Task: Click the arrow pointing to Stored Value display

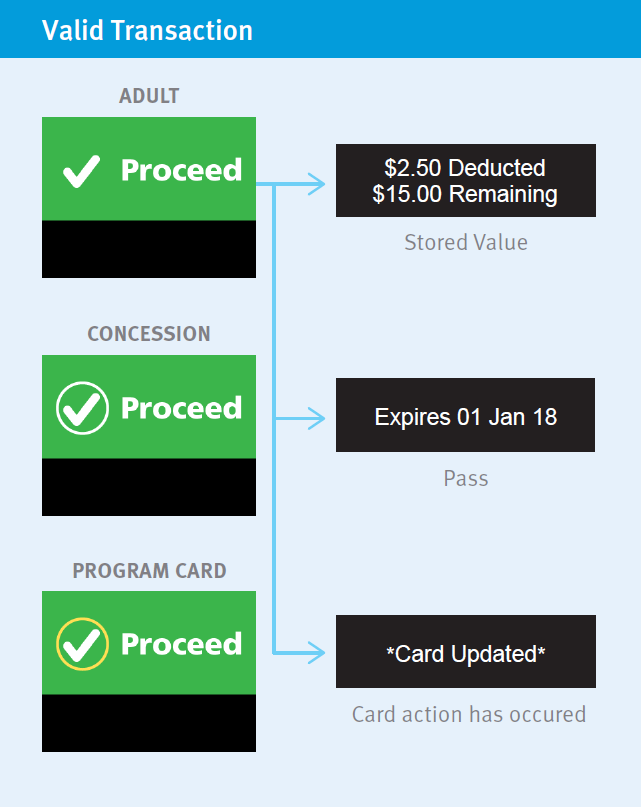Action: pos(314,184)
